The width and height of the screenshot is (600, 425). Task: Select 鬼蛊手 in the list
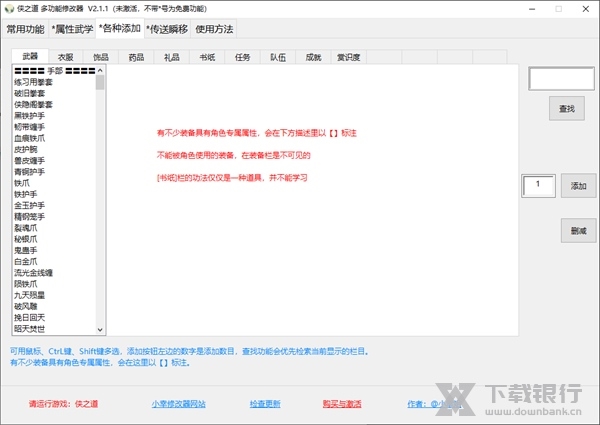[x=54, y=250]
